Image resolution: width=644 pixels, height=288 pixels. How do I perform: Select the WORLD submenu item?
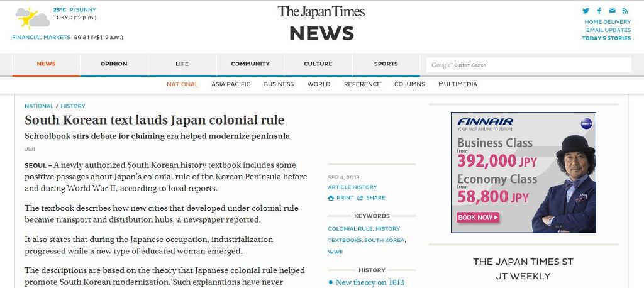point(319,84)
